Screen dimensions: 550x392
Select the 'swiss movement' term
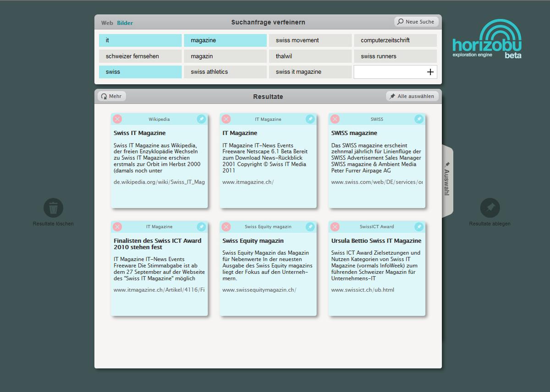[310, 40]
